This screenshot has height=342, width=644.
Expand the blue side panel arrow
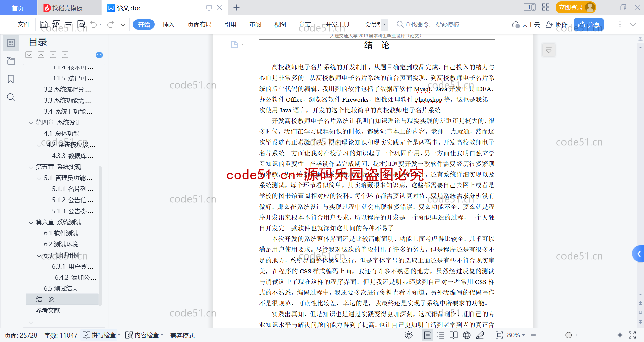point(639,254)
